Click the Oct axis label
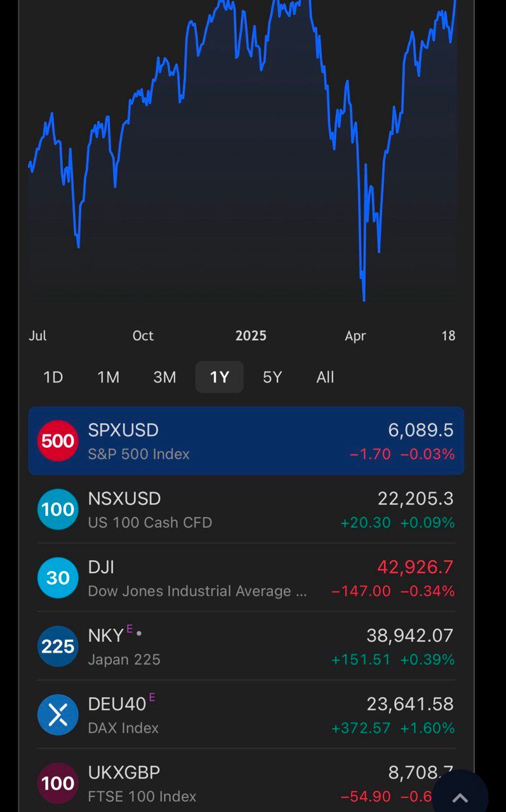Screen dimensions: 506x812 click(143, 336)
